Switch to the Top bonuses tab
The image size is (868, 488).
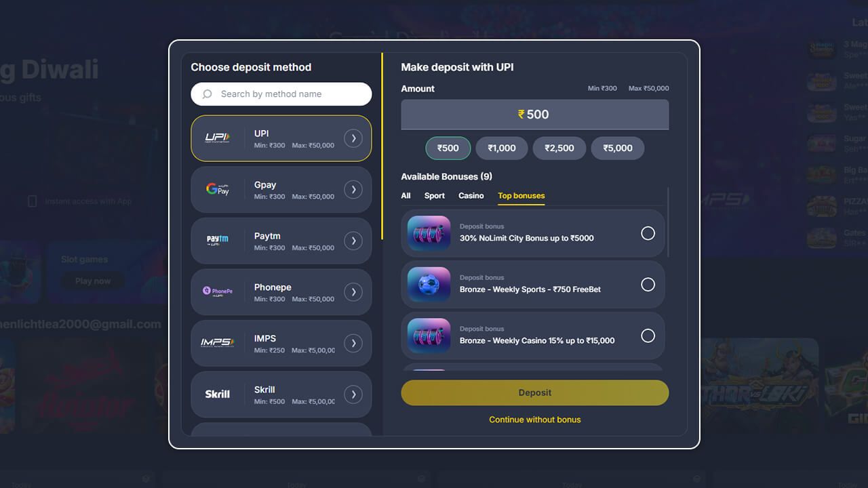[x=521, y=196]
